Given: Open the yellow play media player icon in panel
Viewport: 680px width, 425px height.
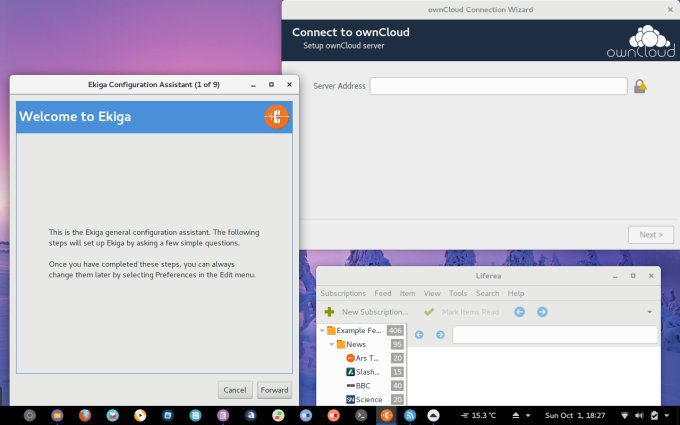Looking at the screenshot, I should point(140,415).
